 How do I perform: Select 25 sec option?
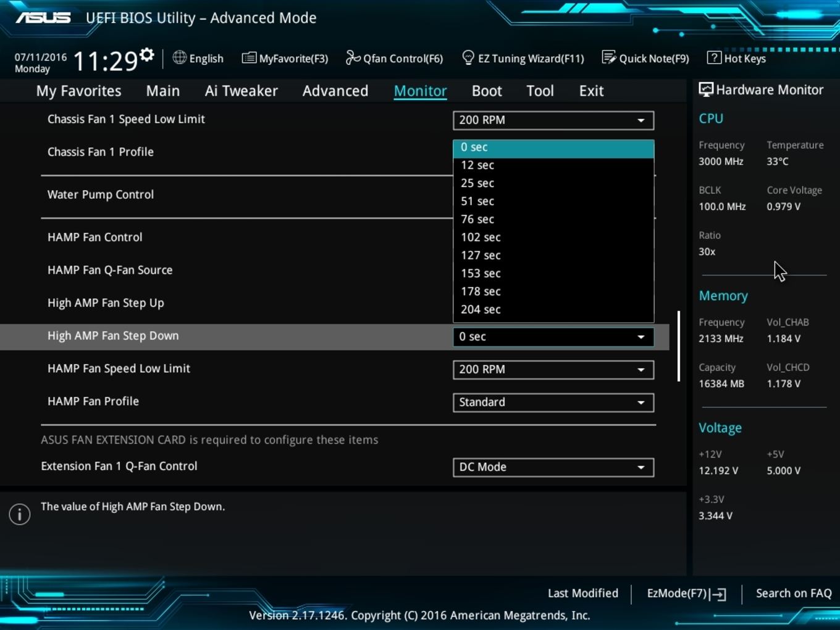(553, 183)
